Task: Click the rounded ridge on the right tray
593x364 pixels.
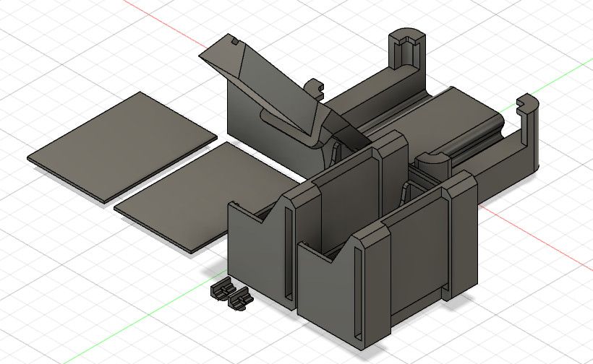Action: coord(469,139)
